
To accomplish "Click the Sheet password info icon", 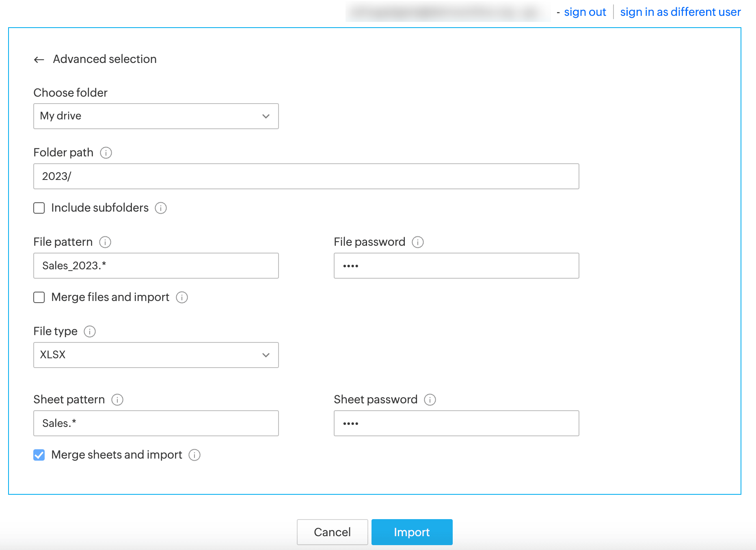I will click(430, 400).
